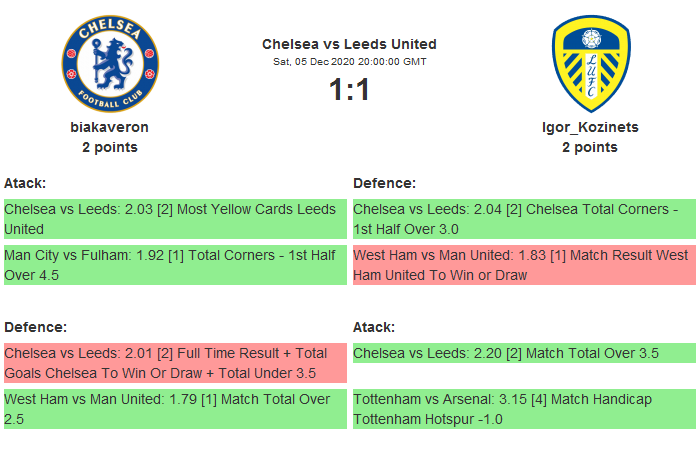Select the Most Yellow Cards Leeds United bet
This screenshot has height=460, width=700.
click(175, 219)
